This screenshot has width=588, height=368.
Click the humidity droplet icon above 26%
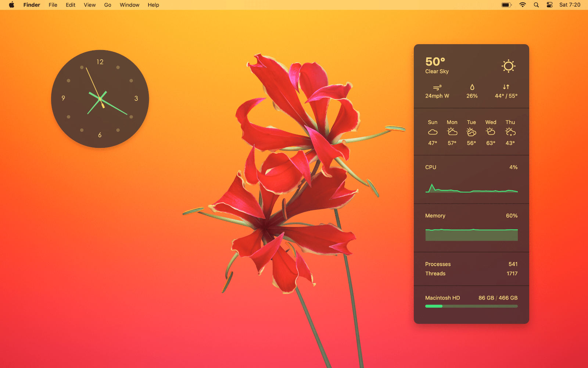[472, 87]
